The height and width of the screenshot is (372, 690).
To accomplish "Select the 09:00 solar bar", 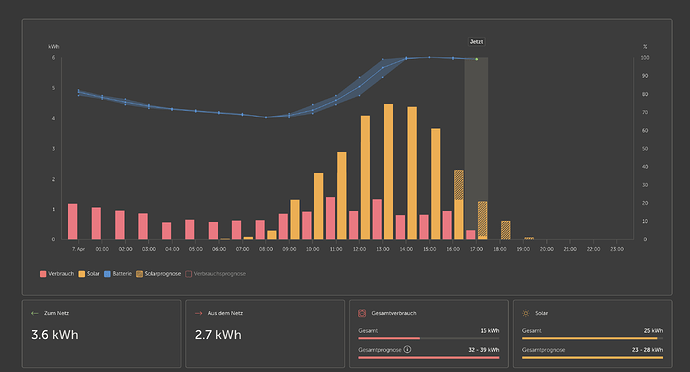I will pos(295,220).
